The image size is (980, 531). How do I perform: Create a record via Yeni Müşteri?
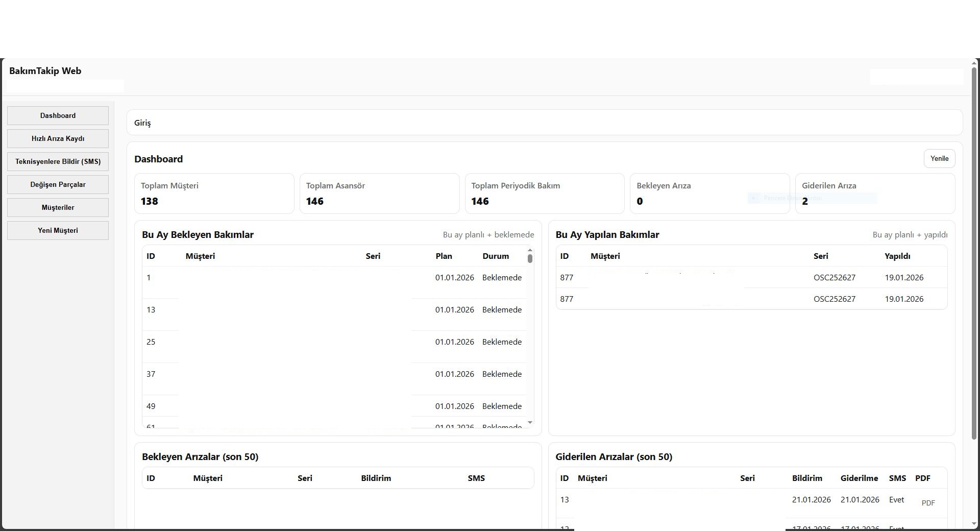point(58,230)
